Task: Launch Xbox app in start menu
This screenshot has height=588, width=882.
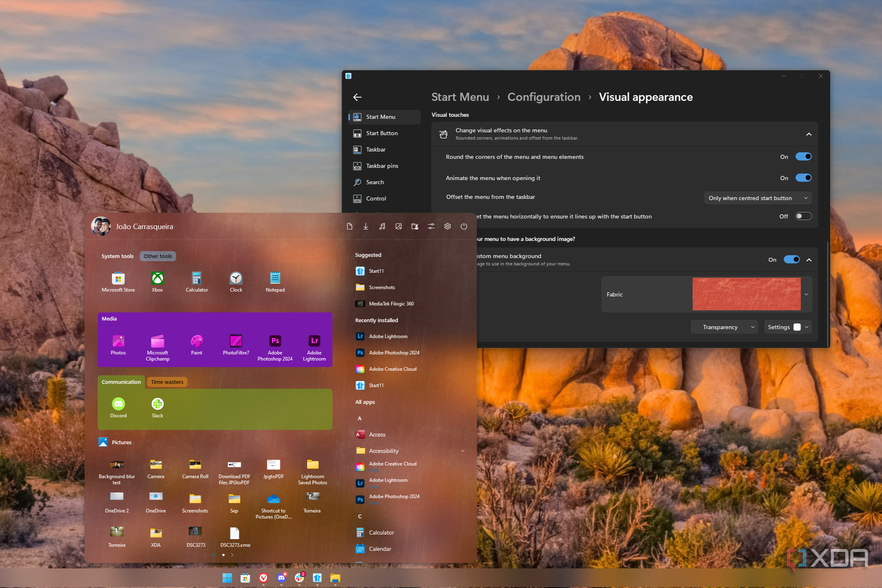Action: point(157,282)
